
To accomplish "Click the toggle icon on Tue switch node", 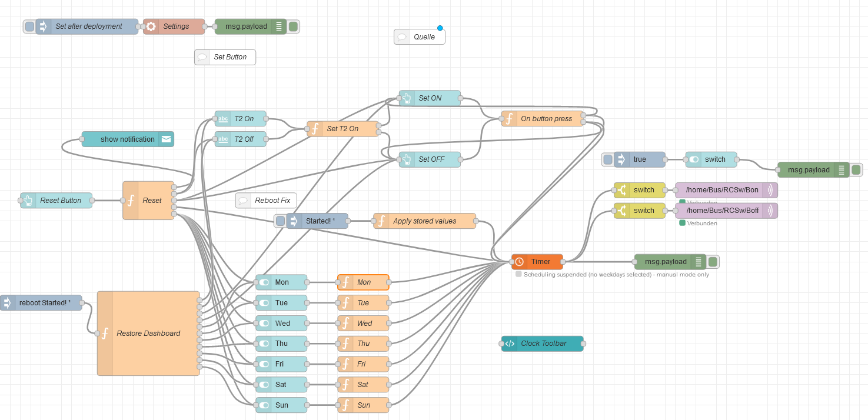I will click(x=264, y=303).
